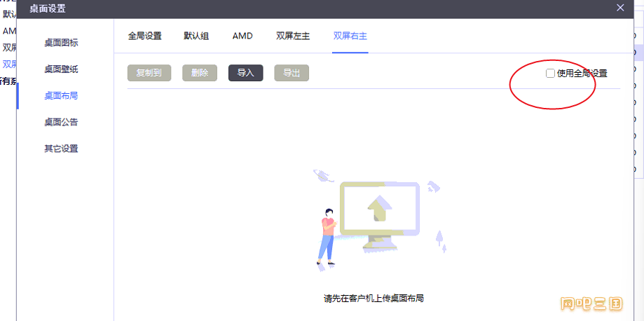The image size is (644, 321).
Task: Open the 双屏左主 tab
Action: (293, 36)
